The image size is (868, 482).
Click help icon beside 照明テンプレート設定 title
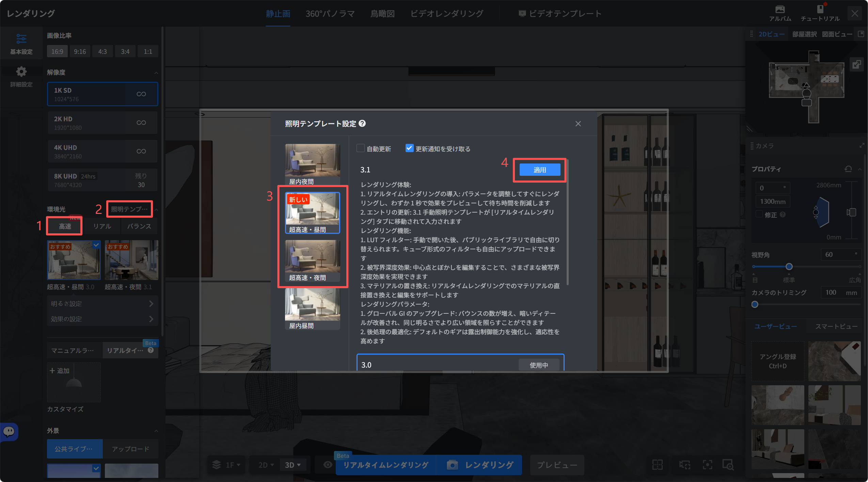click(x=362, y=123)
